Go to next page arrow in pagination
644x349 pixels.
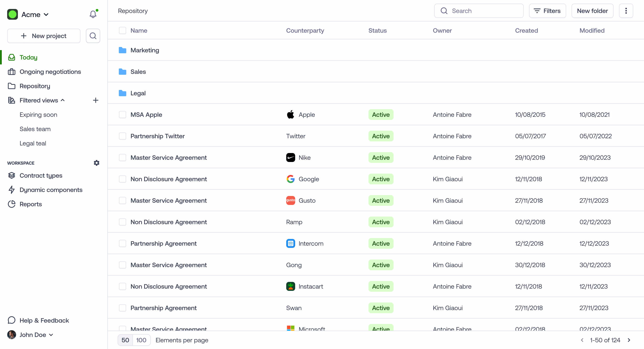(629, 340)
